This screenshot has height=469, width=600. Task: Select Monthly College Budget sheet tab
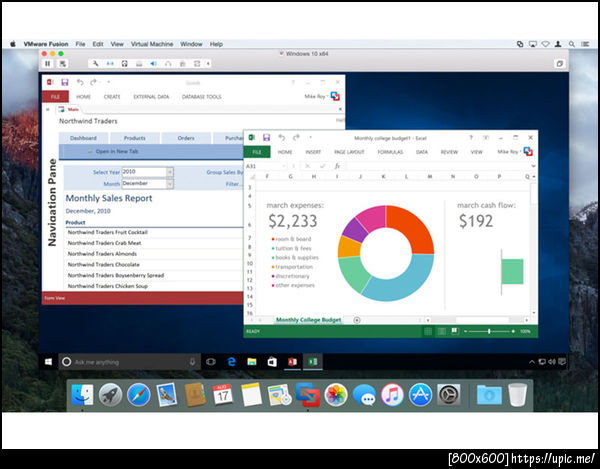tap(308, 320)
